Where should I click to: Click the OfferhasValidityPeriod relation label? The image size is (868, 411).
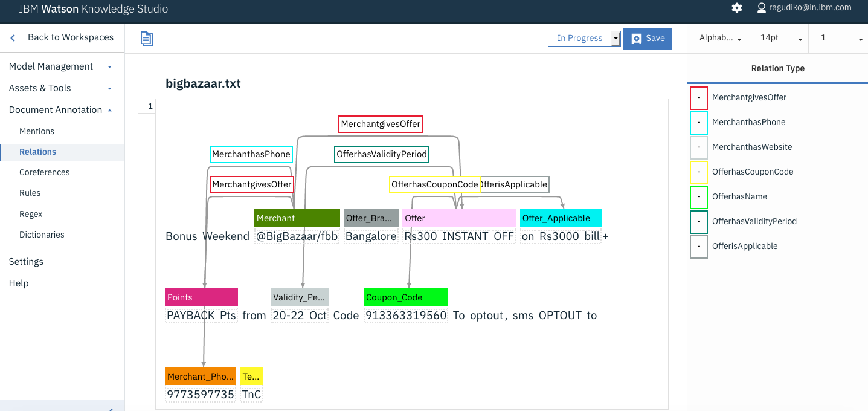click(382, 154)
